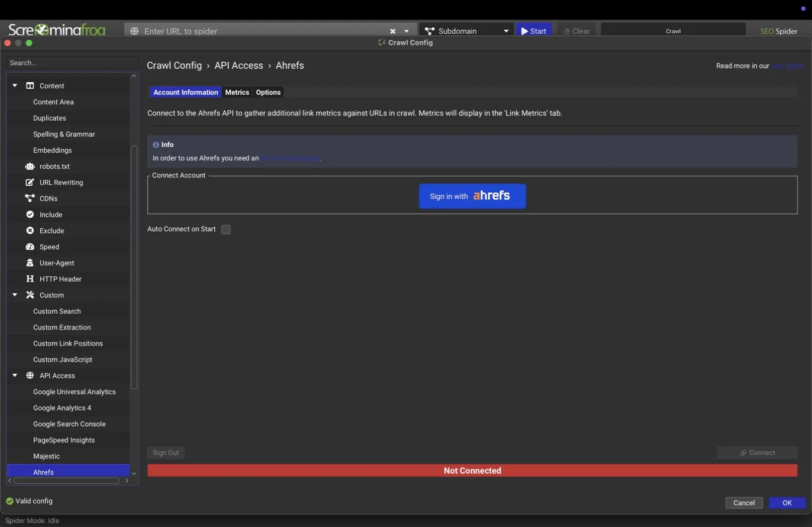
Task: Click the Subdomain hierarchy icon
Action: (430, 31)
